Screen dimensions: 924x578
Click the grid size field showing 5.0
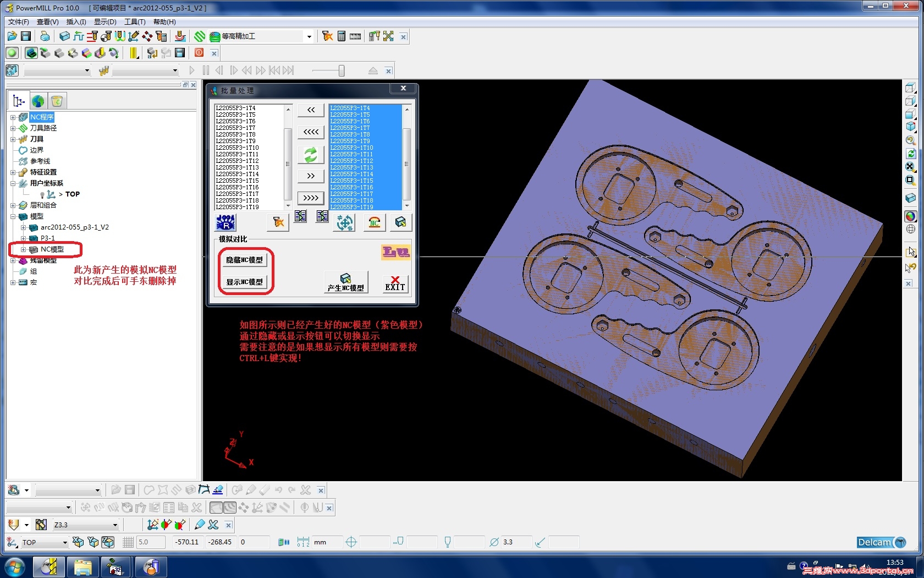tap(151, 542)
